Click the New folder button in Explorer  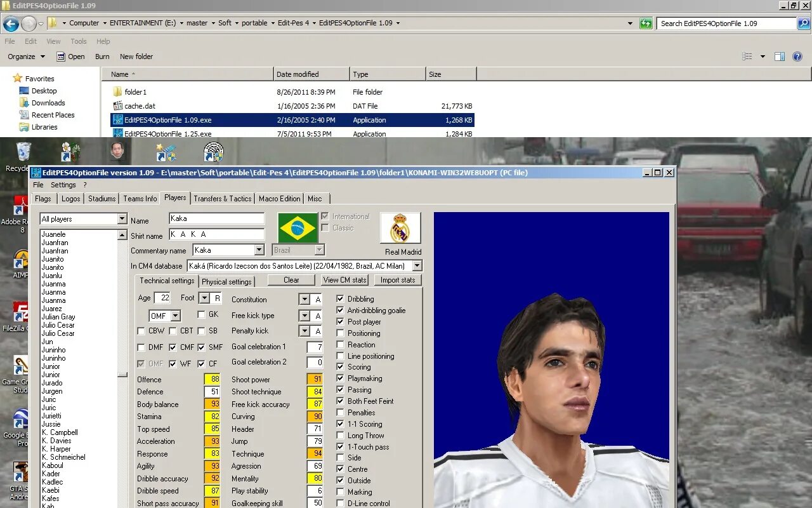click(136, 57)
